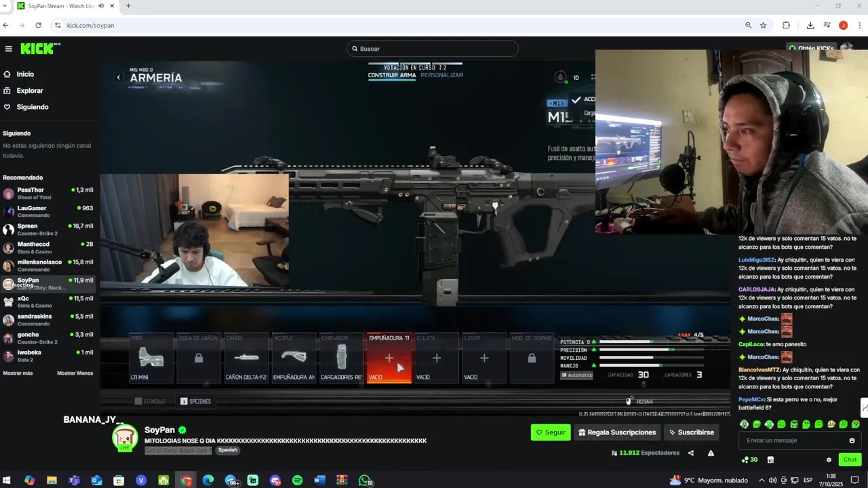
Task: Open browser extensions puzzle icon
Action: click(x=786, y=25)
